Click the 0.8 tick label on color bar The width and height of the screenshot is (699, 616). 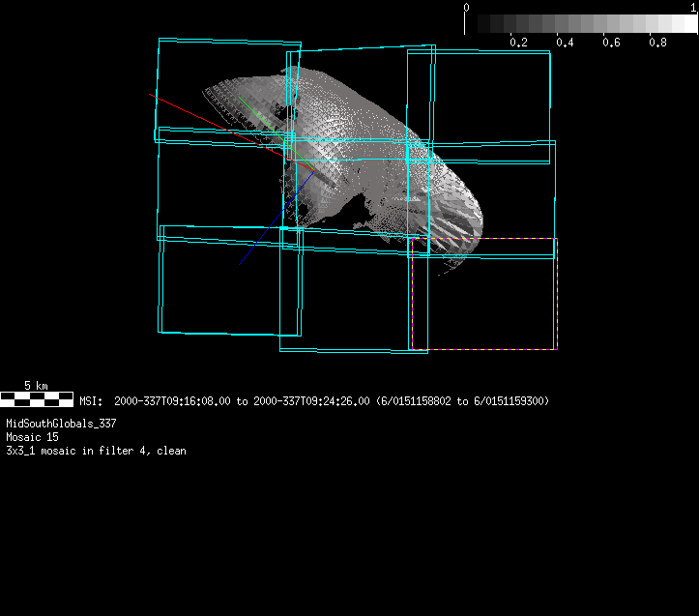point(657,43)
